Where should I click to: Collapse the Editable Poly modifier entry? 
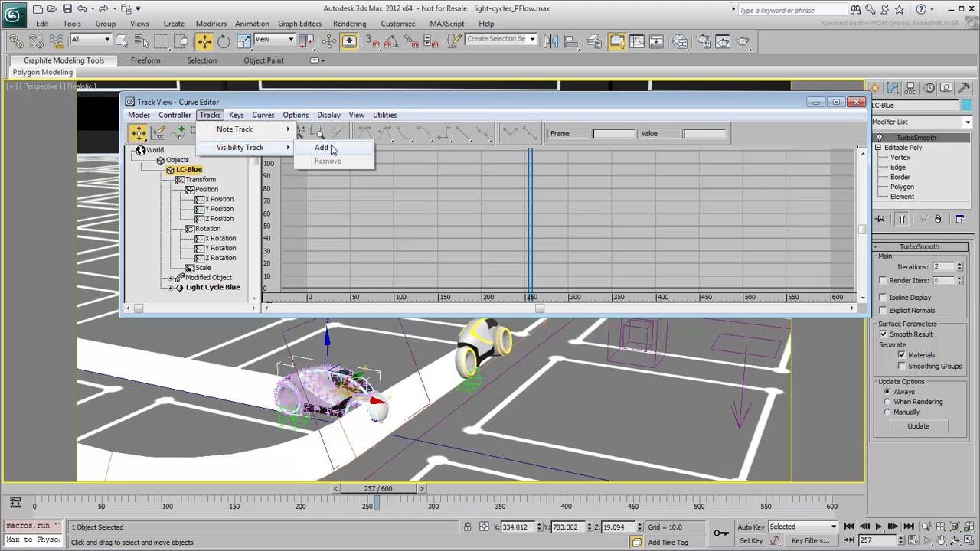(879, 148)
